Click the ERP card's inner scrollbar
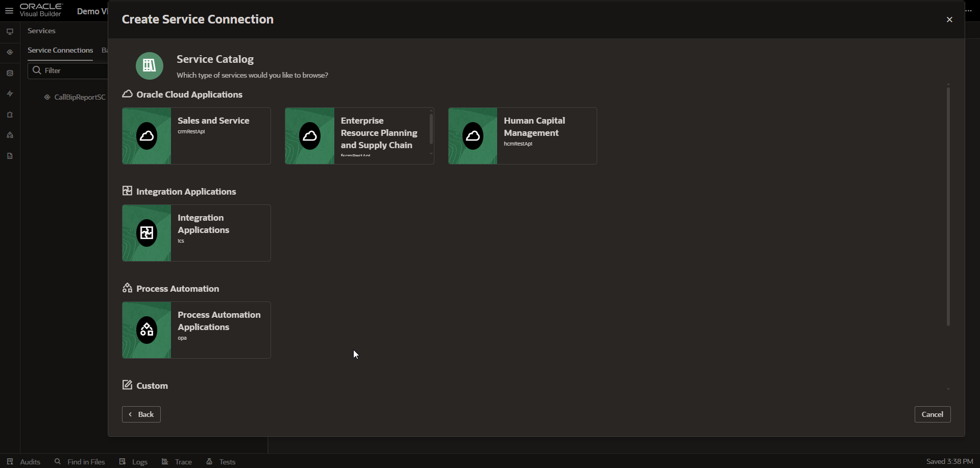980x468 pixels. click(x=431, y=129)
